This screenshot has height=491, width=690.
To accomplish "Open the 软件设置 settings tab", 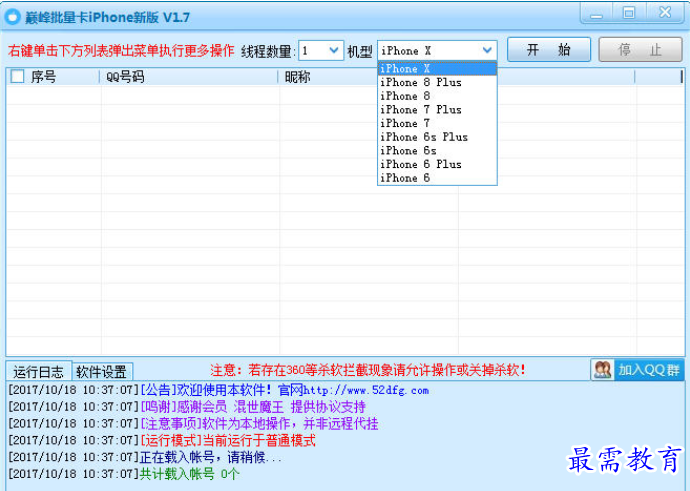I will 102,372.
